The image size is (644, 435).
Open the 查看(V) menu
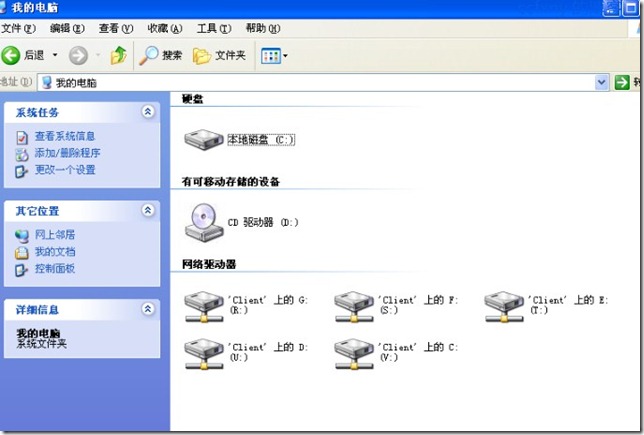pyautogui.click(x=116, y=28)
